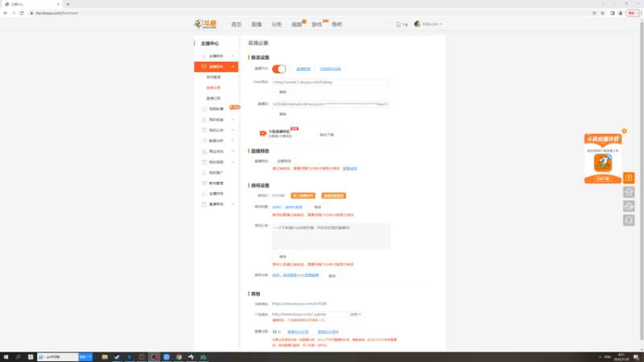Click the browser forward arrow
Screen dimensions: 644x362
[x=14, y=13]
